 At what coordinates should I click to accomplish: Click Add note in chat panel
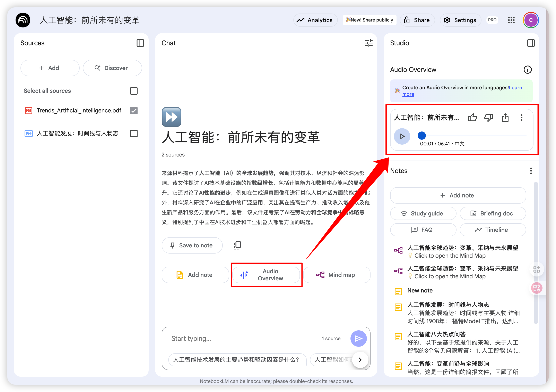tap(195, 275)
